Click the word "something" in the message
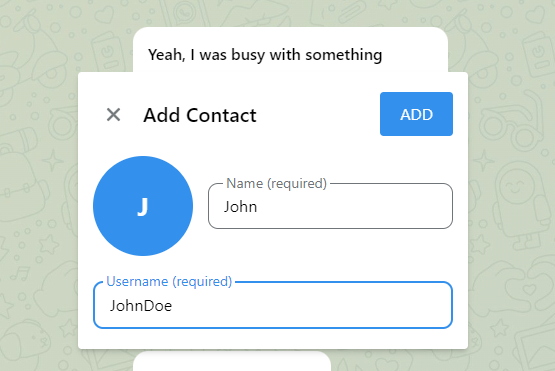This screenshot has height=371, width=555. [x=344, y=55]
